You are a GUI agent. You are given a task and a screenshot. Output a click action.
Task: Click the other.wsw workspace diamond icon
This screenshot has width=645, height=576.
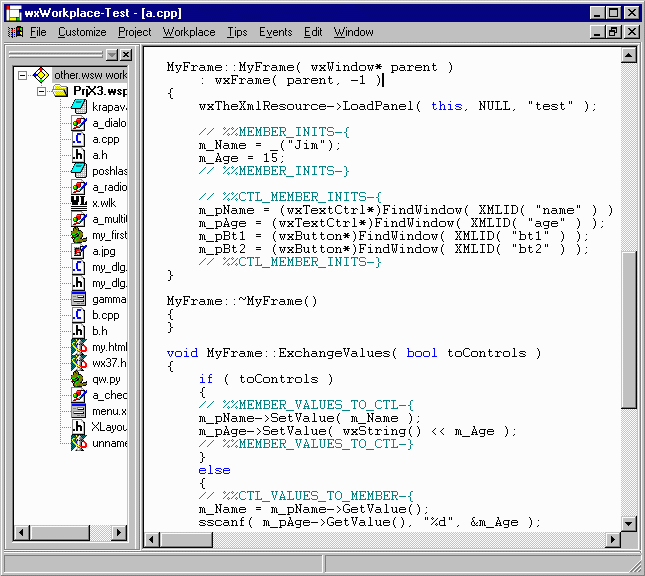pyautogui.click(x=41, y=75)
